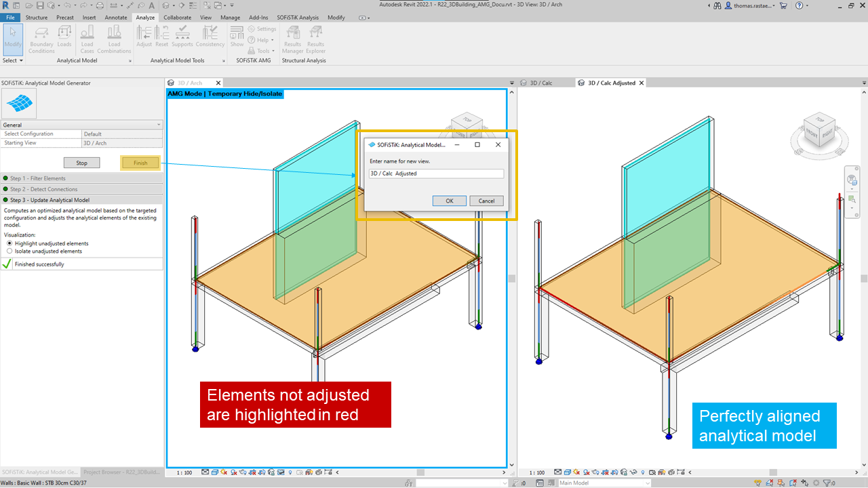Open the Main Model dropdown in status bar
868x488 pixels.
click(604, 483)
